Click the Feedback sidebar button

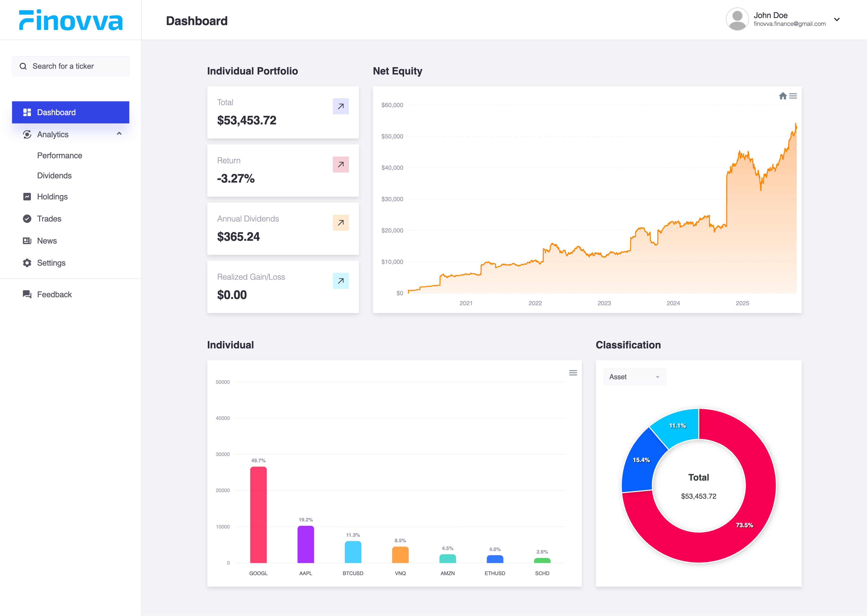pyautogui.click(x=54, y=294)
